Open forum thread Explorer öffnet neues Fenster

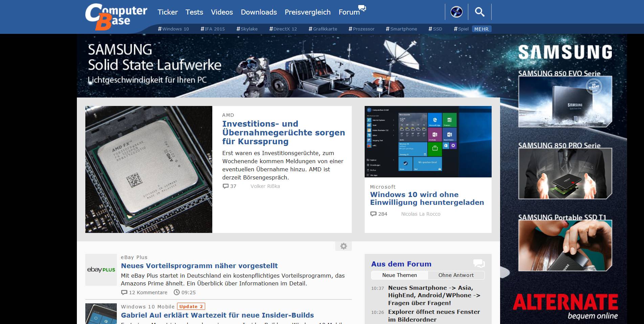(x=434, y=316)
